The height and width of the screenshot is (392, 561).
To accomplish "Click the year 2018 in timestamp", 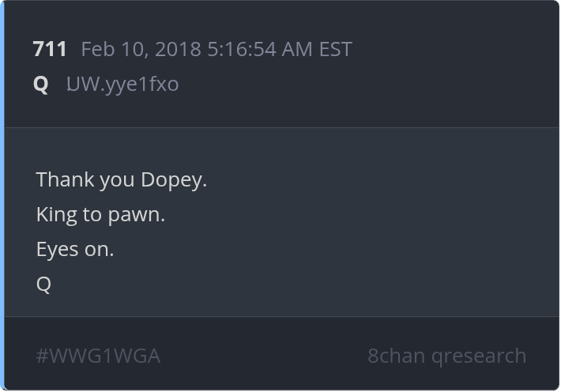I will tap(179, 49).
